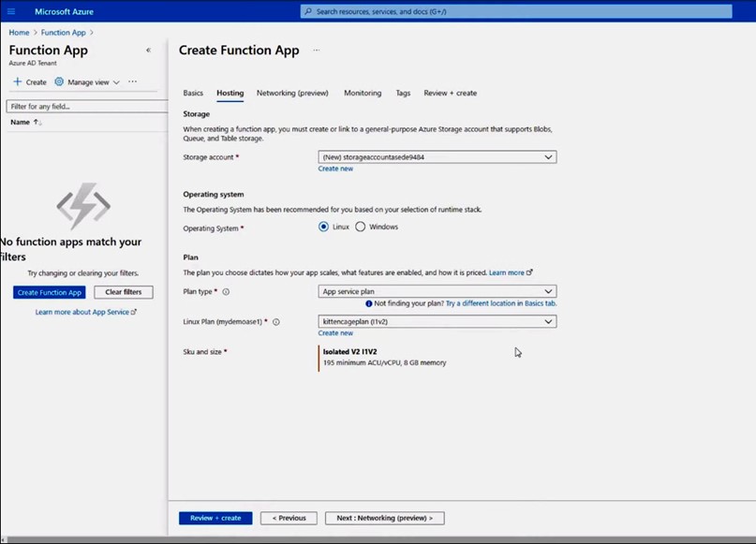Screen dimensions: 756x544
Task: Open the ellipsis menu beside Manage view
Action: (133, 81)
